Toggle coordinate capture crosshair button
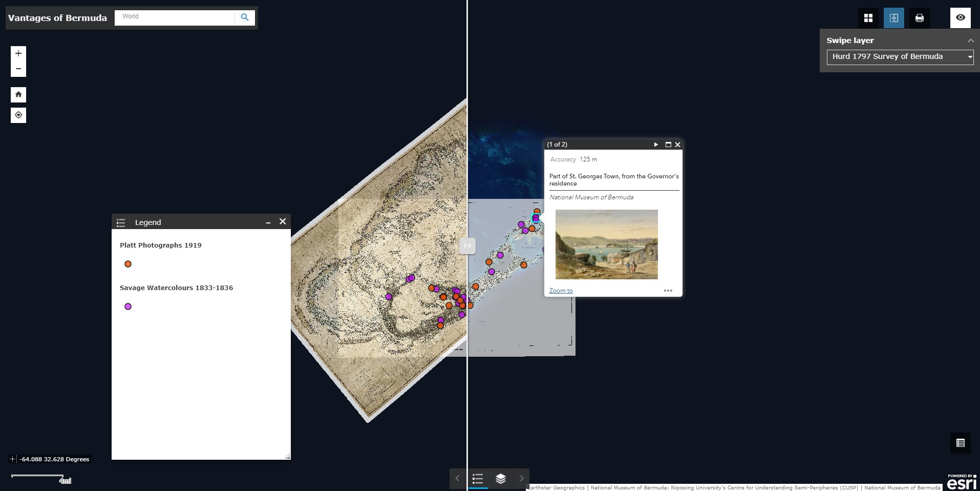Screen dimensions: 980x491 pos(13,459)
